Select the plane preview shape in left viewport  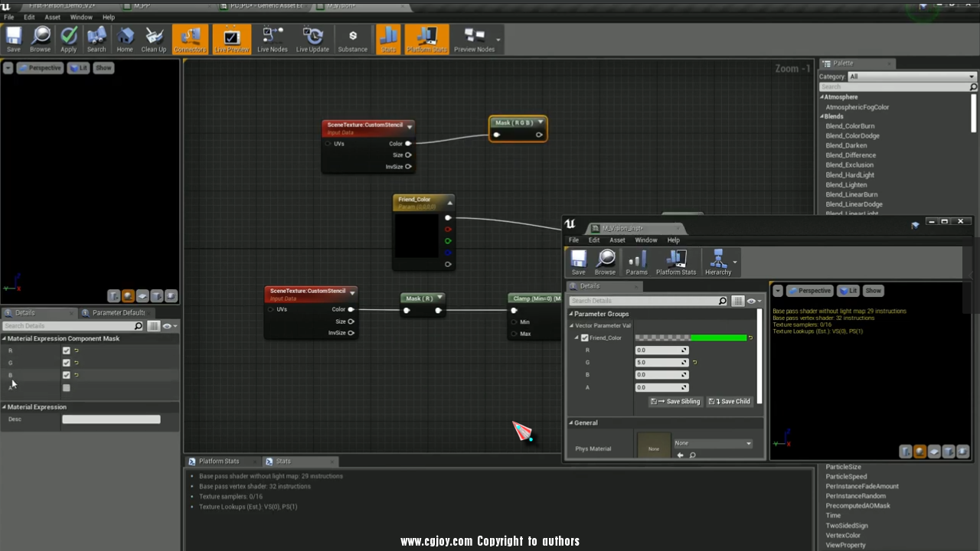point(142,296)
